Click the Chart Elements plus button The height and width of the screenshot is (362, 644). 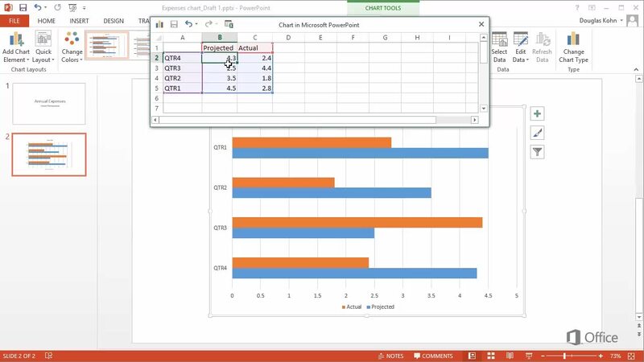pos(537,114)
